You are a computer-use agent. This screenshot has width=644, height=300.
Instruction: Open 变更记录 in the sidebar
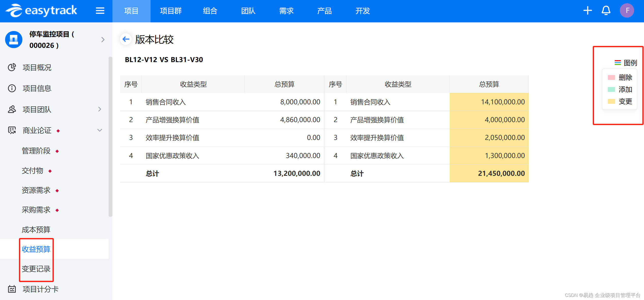tap(36, 269)
